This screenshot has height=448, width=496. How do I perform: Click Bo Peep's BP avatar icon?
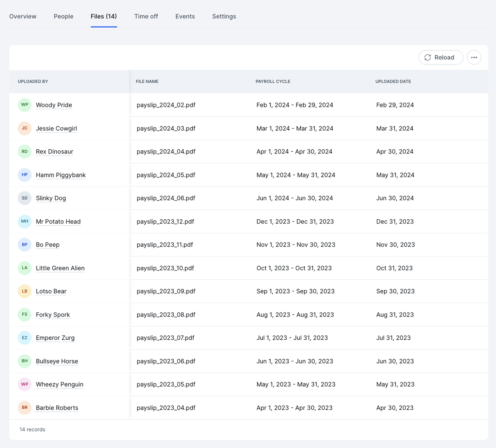[x=24, y=245]
